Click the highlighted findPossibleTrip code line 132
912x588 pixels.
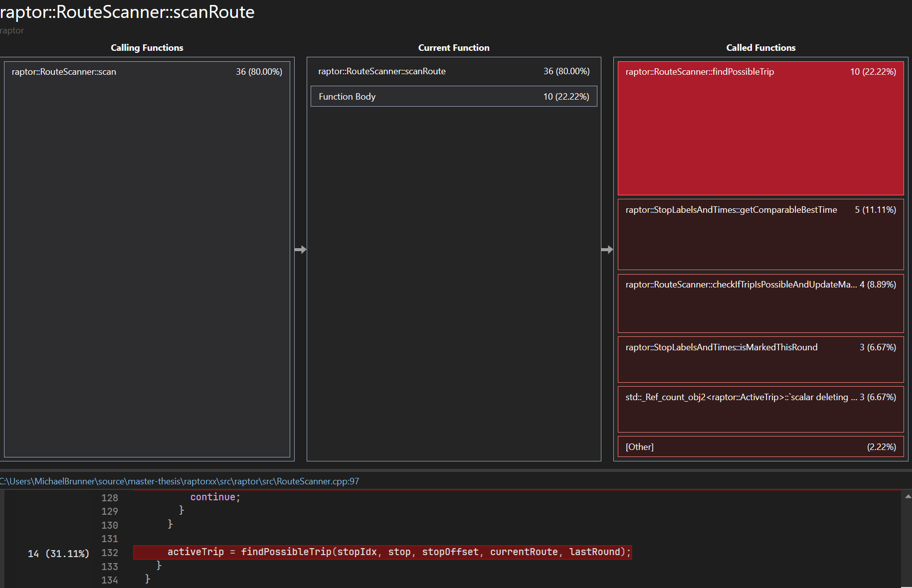(382, 552)
